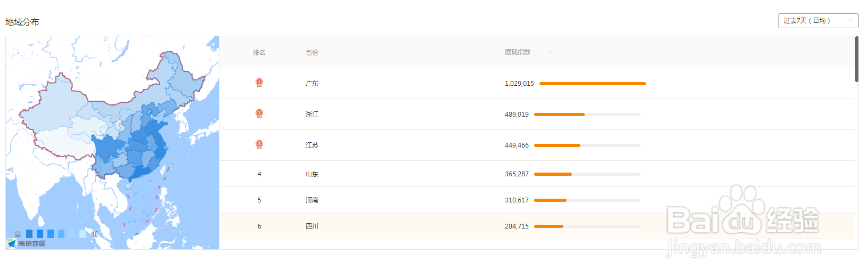Open the 过去7天（日均）dropdown
The height and width of the screenshot is (277, 868).
pyautogui.click(x=818, y=21)
